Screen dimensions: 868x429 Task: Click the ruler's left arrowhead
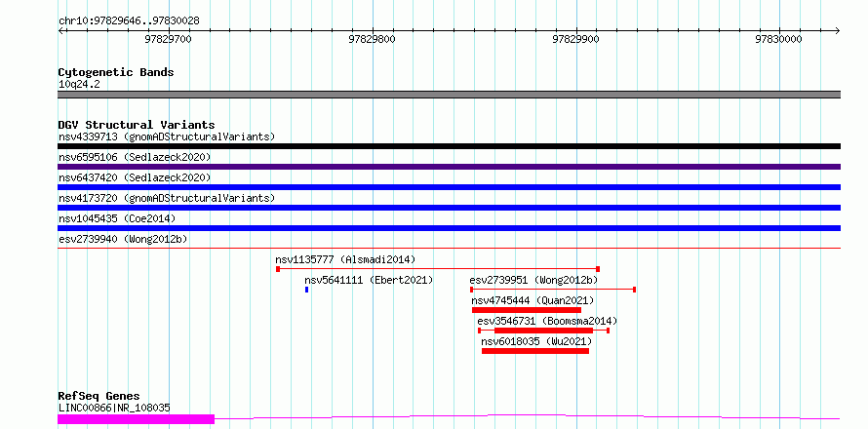click(60, 30)
